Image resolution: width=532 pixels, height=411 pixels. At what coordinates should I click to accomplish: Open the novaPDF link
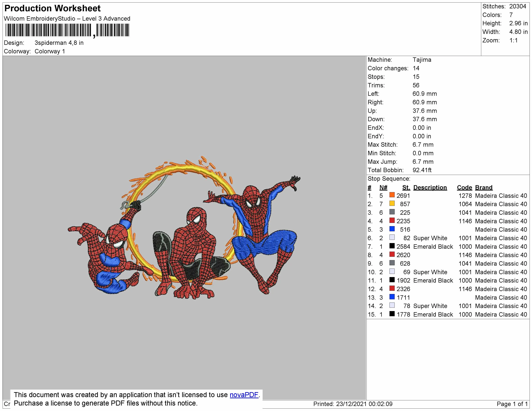click(244, 395)
